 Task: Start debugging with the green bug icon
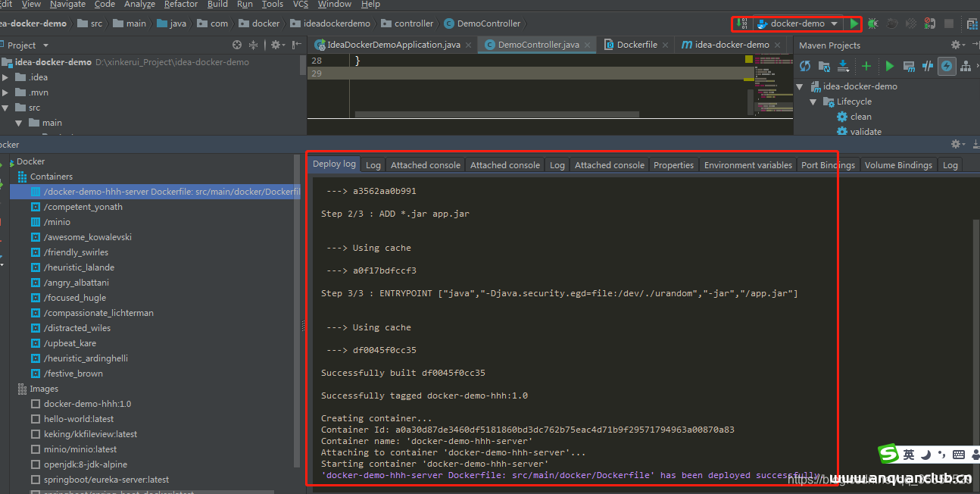coord(873,23)
